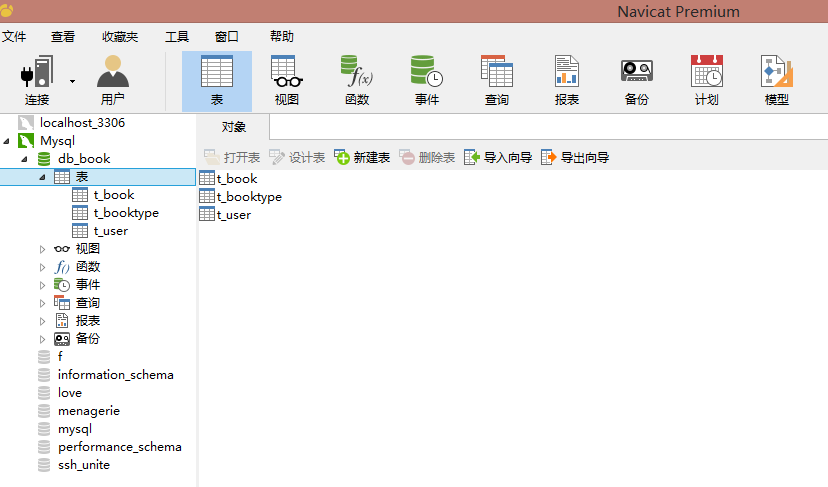Open the 备份 backup toolbar icon
The height and width of the screenshot is (487, 828).
pyautogui.click(x=636, y=81)
